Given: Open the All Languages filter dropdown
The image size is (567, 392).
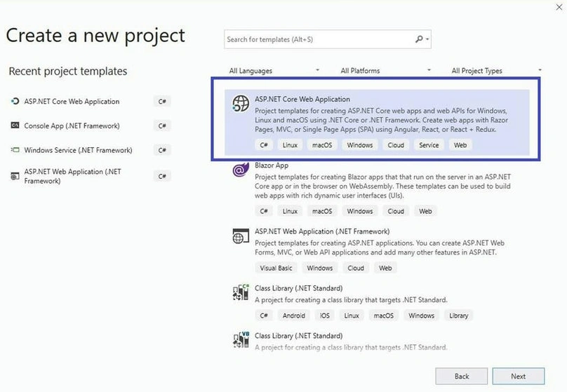Looking at the screenshot, I should click(x=274, y=70).
